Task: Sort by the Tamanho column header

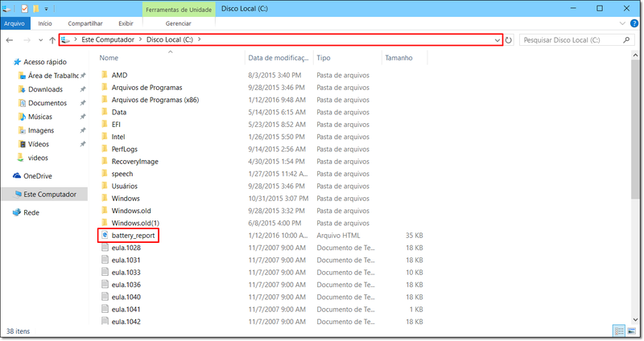Action: coord(398,58)
